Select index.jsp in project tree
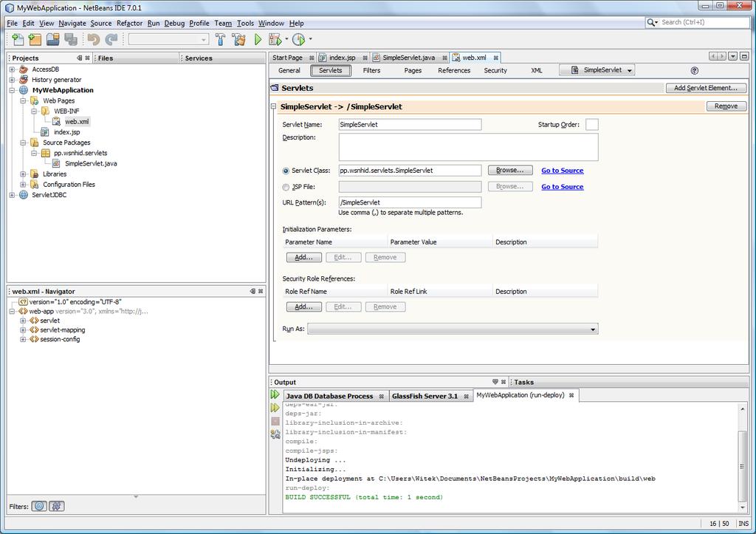 (66, 132)
